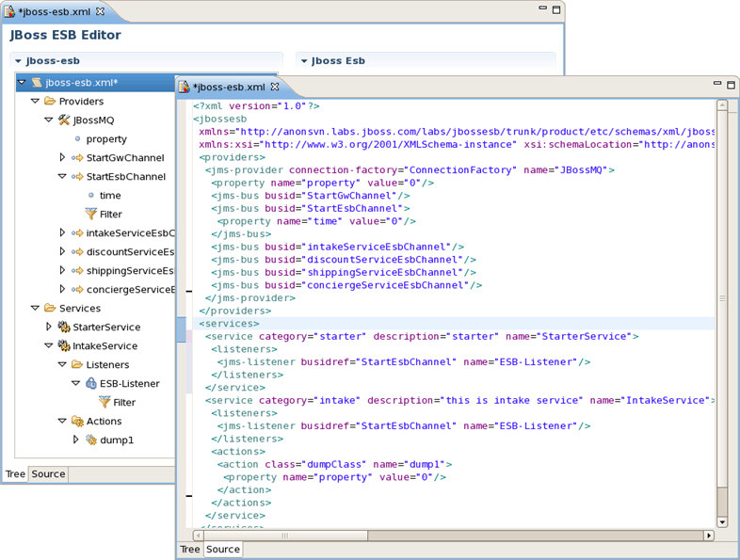Screen dimensions: 740x560
Task: Select the time property tree item
Action: [x=110, y=196]
